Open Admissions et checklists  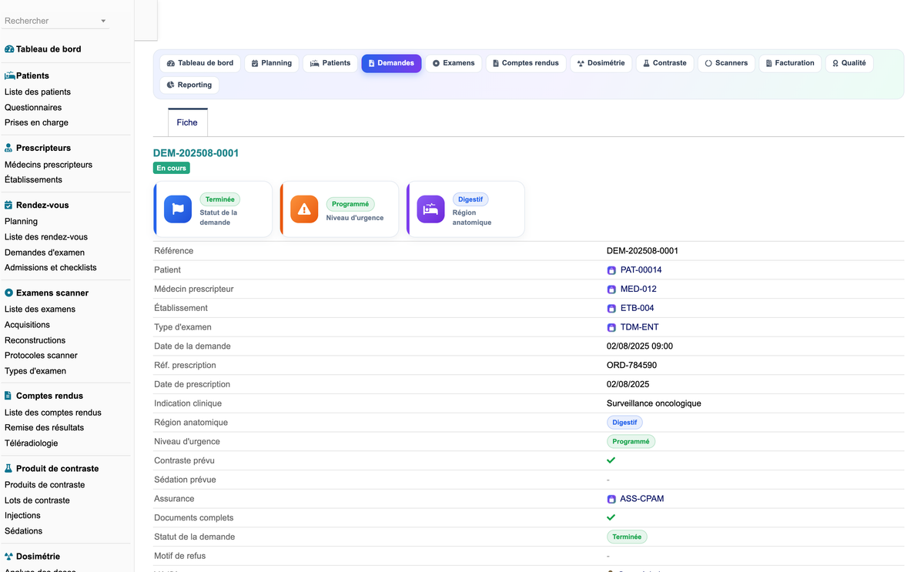(x=51, y=267)
